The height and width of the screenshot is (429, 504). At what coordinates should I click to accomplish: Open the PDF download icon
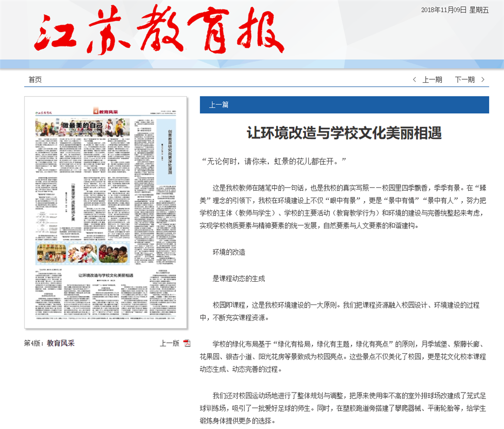tap(187, 343)
